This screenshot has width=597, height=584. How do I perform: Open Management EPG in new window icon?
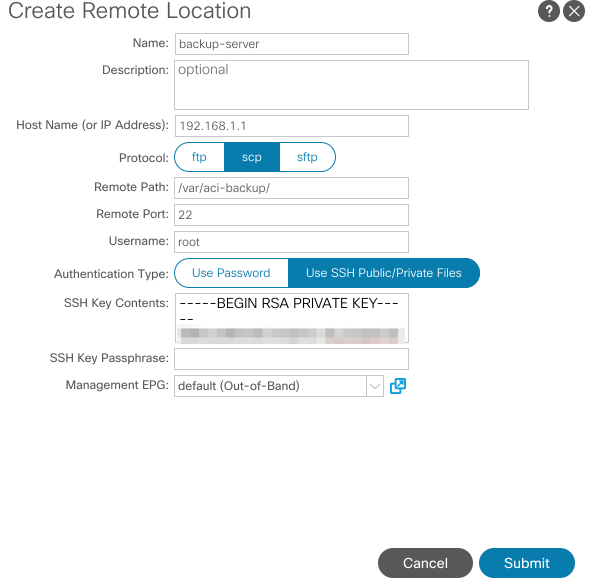pos(398,386)
